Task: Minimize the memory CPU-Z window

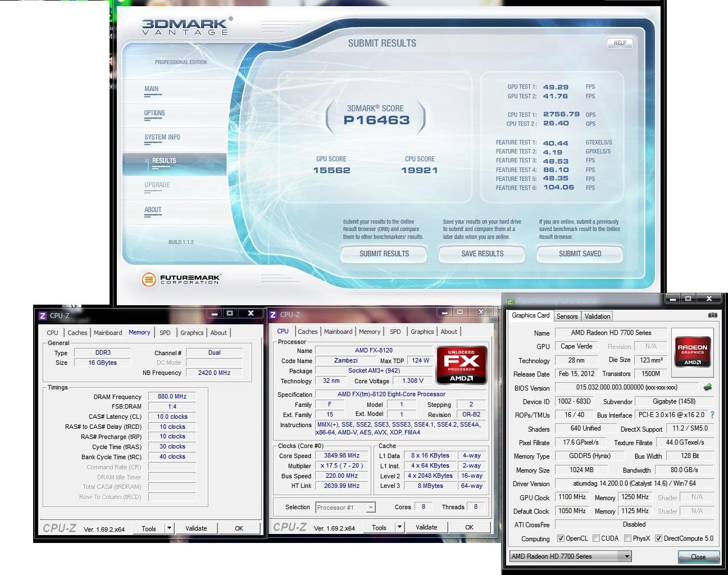Action: (x=214, y=313)
